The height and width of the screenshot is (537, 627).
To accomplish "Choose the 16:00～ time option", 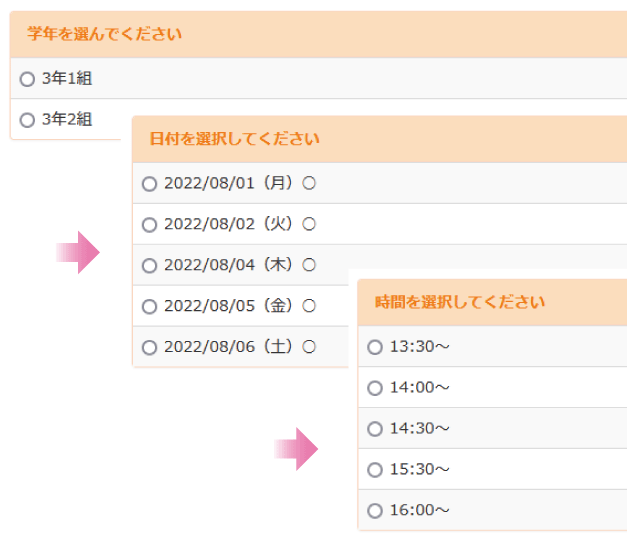I will [375, 511].
